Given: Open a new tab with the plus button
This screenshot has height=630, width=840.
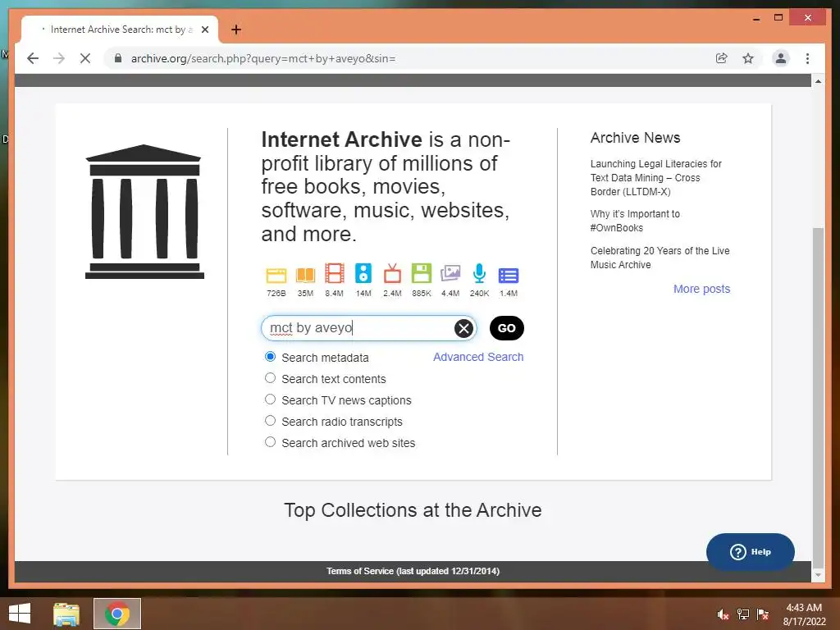Looking at the screenshot, I should point(235,30).
